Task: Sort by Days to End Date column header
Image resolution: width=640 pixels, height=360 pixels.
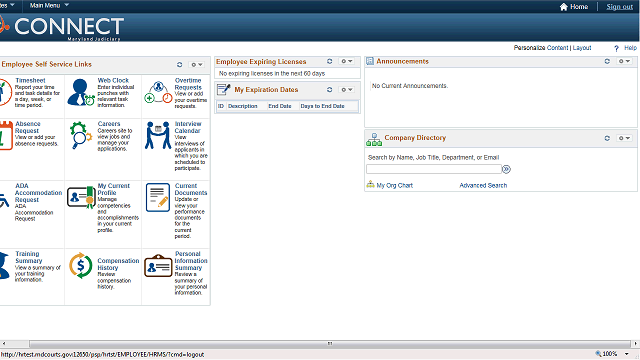Action: (x=322, y=106)
